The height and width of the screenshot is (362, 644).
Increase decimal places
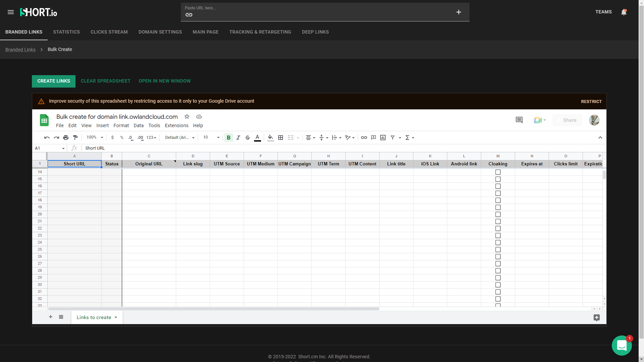(x=140, y=138)
